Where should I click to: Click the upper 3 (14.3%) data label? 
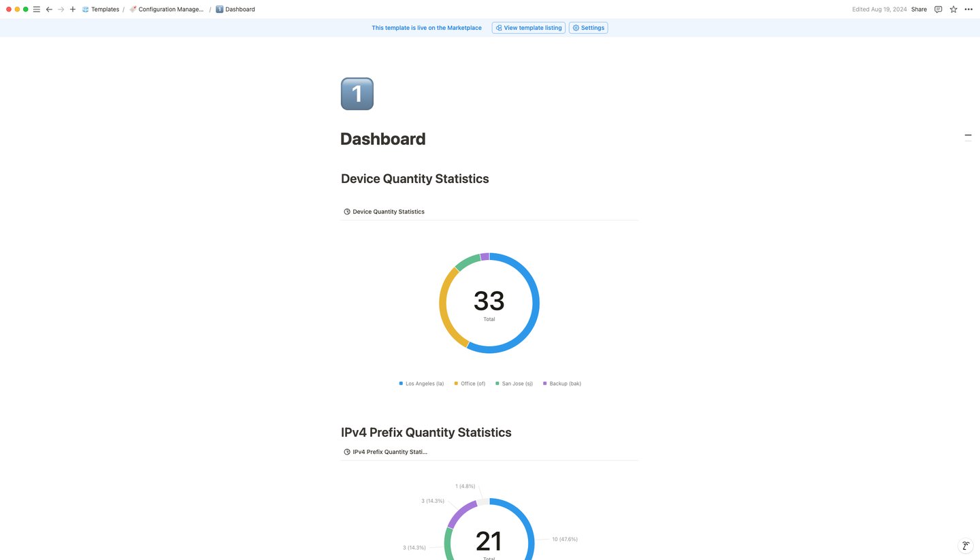tap(433, 501)
